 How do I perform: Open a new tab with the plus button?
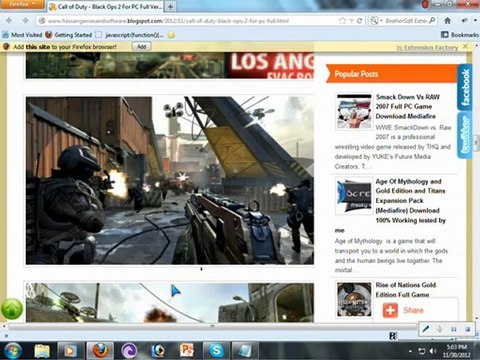[x=170, y=6]
